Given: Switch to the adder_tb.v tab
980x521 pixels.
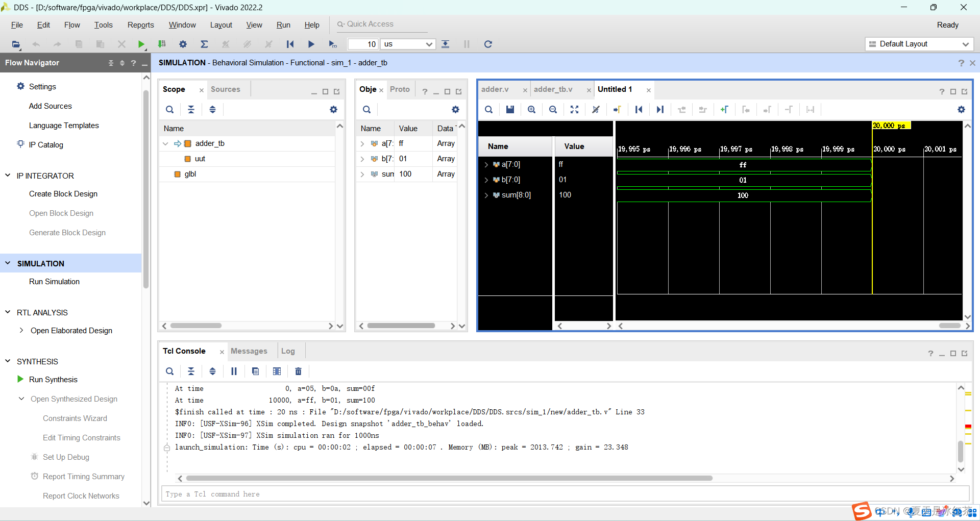Looking at the screenshot, I should (553, 89).
